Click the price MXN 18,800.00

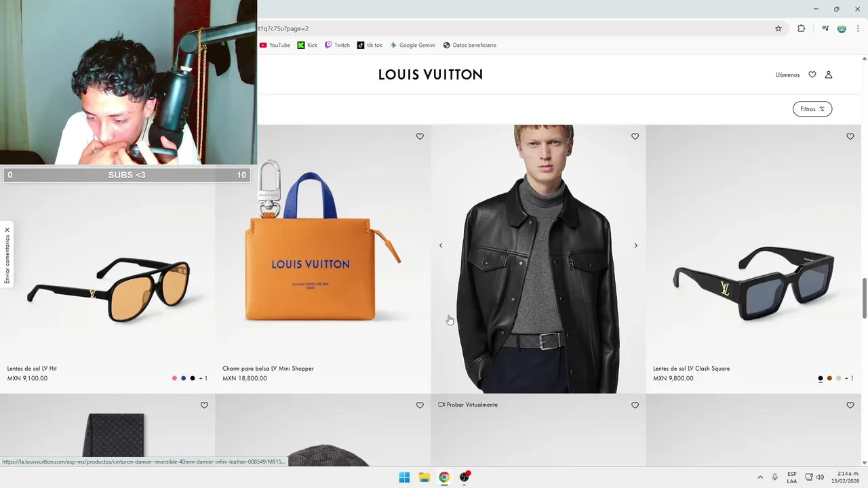[x=244, y=378]
